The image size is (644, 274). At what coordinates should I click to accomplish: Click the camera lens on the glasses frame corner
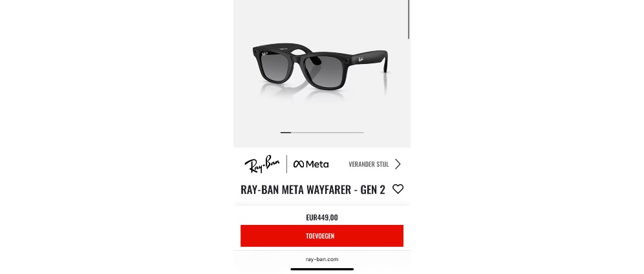[x=347, y=61]
